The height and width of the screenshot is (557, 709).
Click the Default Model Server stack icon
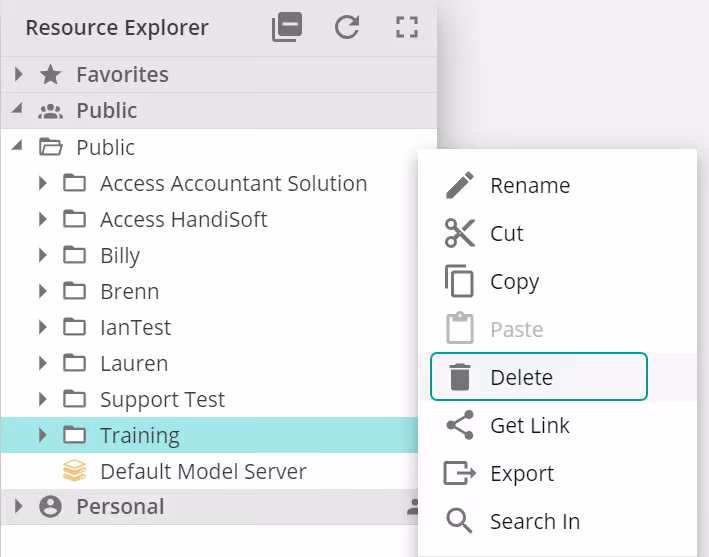tap(74, 471)
